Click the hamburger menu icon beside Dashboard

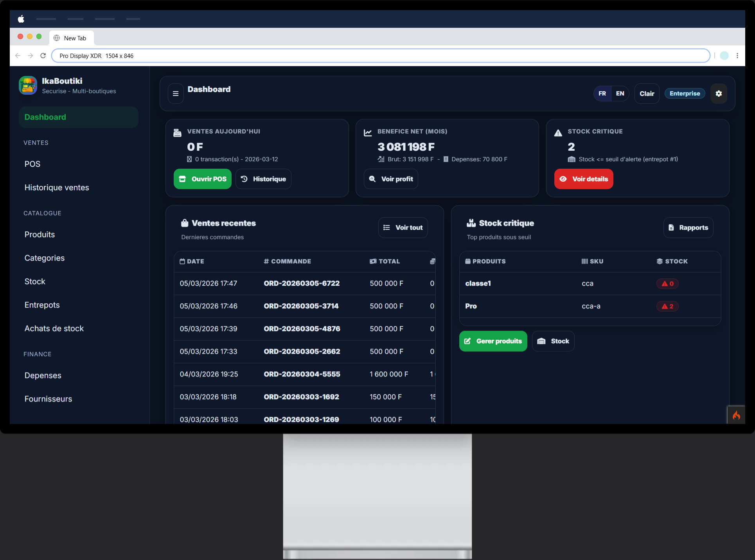click(x=176, y=94)
